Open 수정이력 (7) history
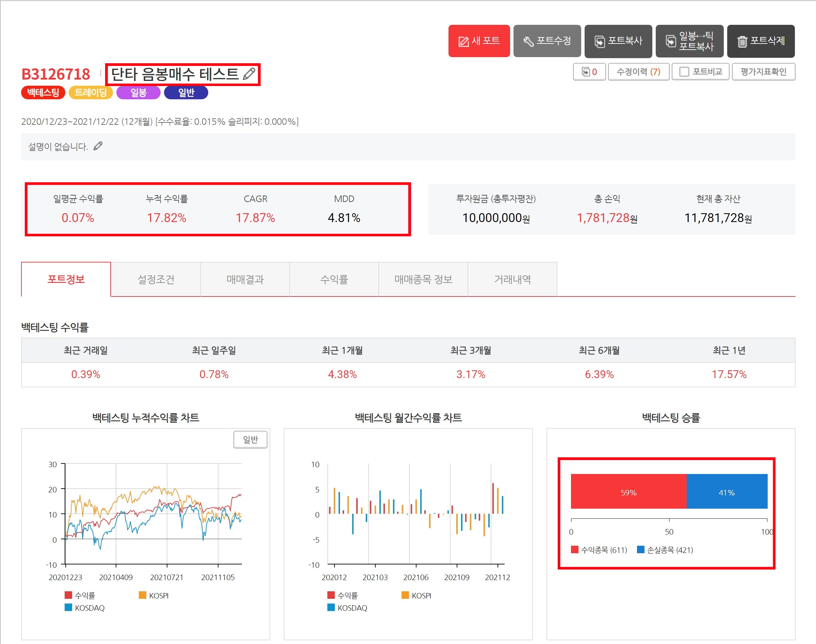 pos(638,72)
